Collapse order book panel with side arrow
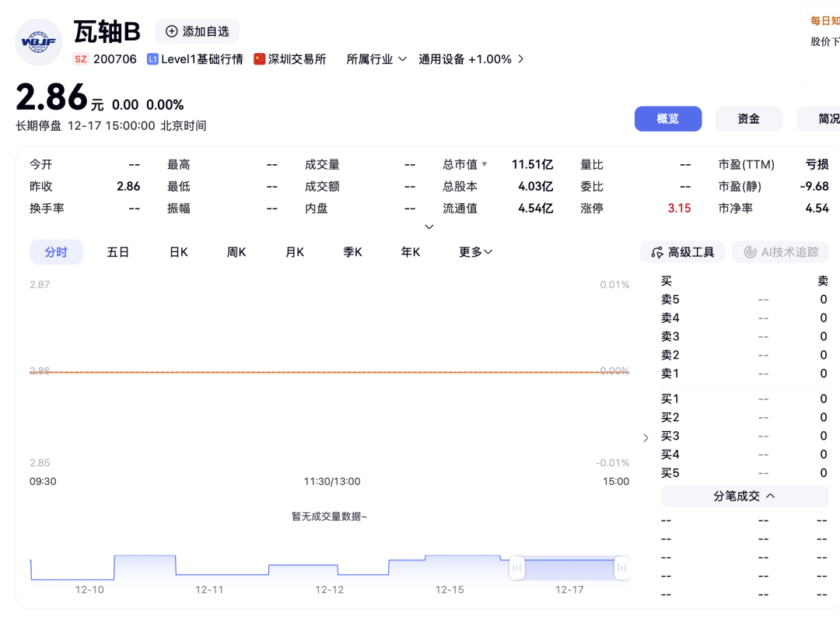840x621 pixels. [646, 438]
